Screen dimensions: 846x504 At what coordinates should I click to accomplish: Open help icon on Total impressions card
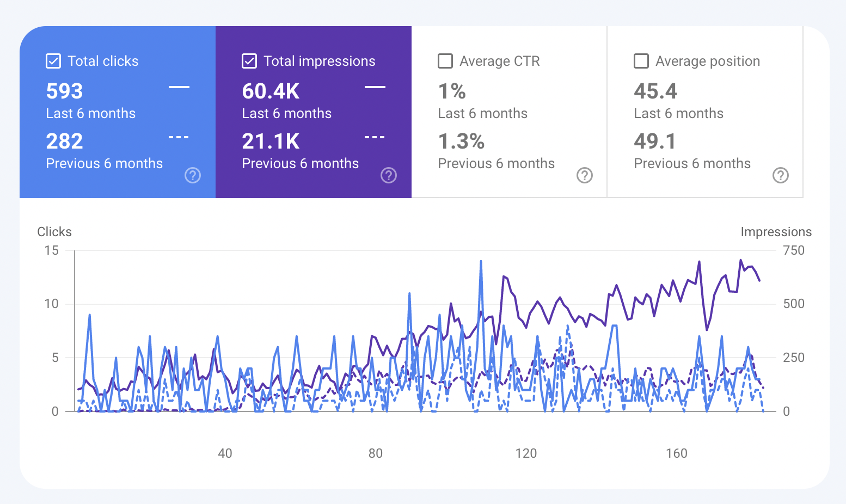389,175
